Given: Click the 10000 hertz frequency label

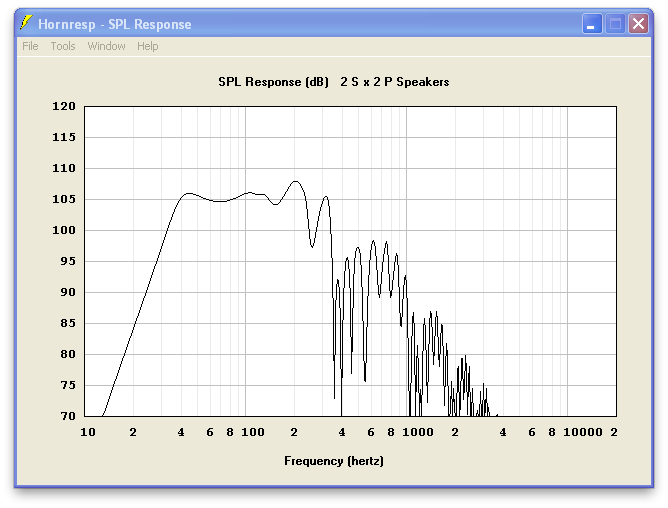Looking at the screenshot, I should pos(583,432).
